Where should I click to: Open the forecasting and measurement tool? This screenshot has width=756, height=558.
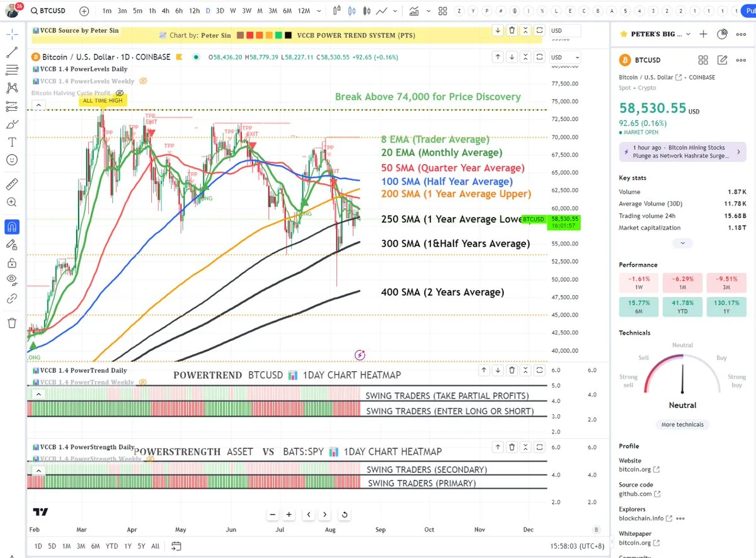click(12, 107)
